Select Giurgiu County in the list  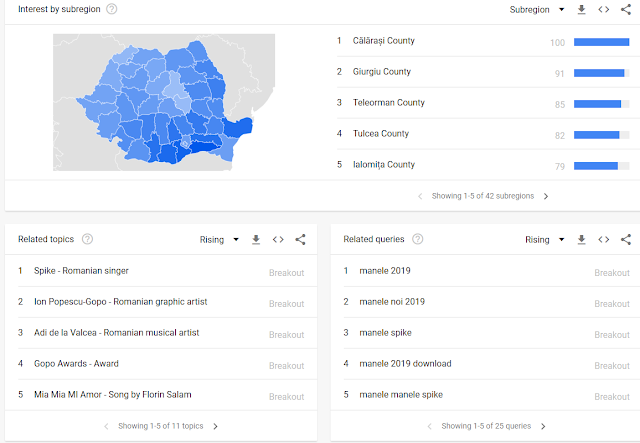(x=382, y=71)
